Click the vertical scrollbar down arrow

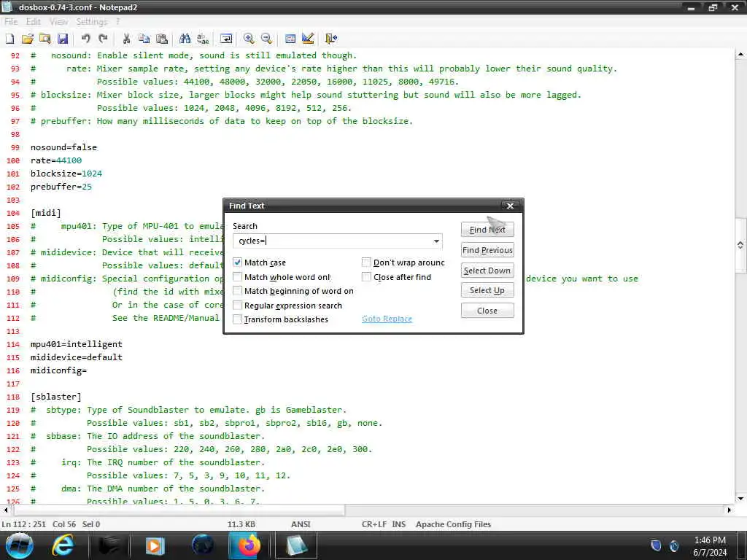[740, 499]
